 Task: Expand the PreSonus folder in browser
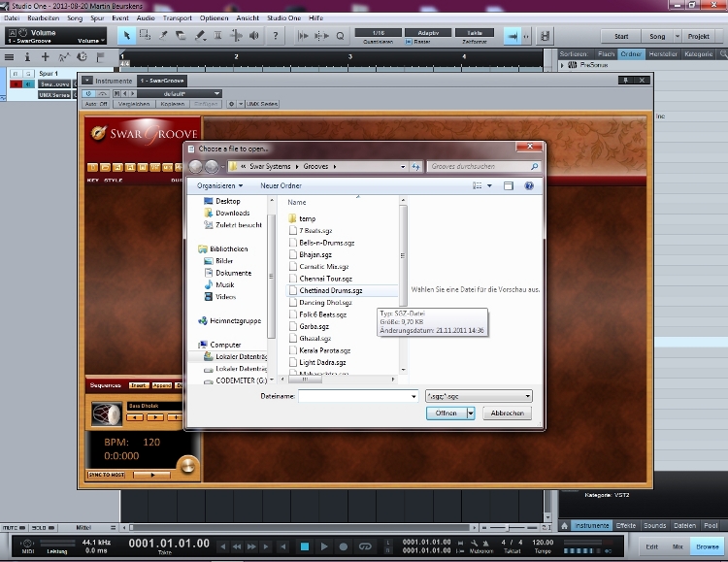tap(562, 65)
